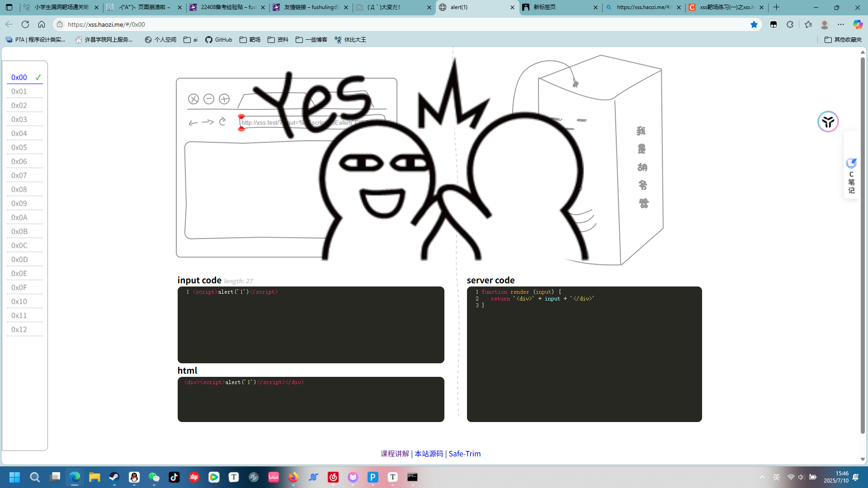The height and width of the screenshot is (488, 868).
Task: Open the black window dropdown icon next to the star
Action: coord(774,24)
